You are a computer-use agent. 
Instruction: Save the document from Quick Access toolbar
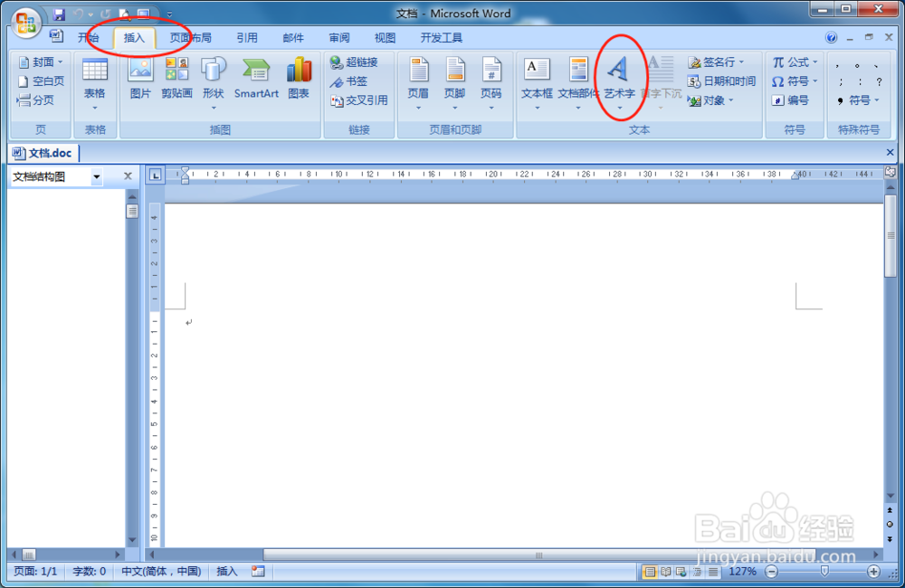click(x=59, y=14)
